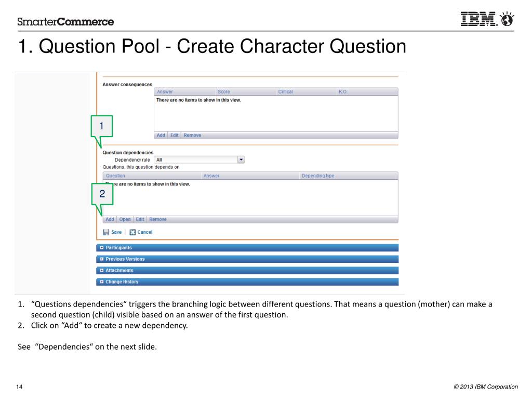Click the Answer consequences heading

click(x=127, y=85)
